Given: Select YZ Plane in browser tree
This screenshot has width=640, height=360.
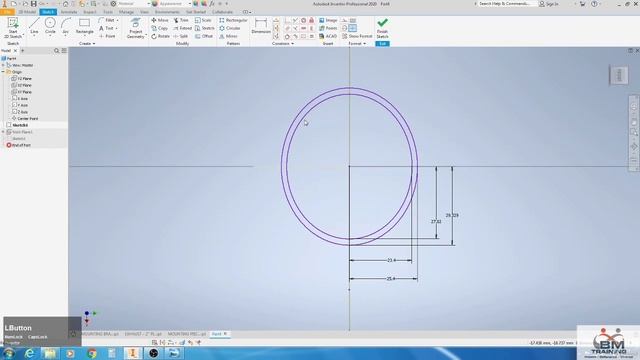Looking at the screenshot, I should (22, 78).
